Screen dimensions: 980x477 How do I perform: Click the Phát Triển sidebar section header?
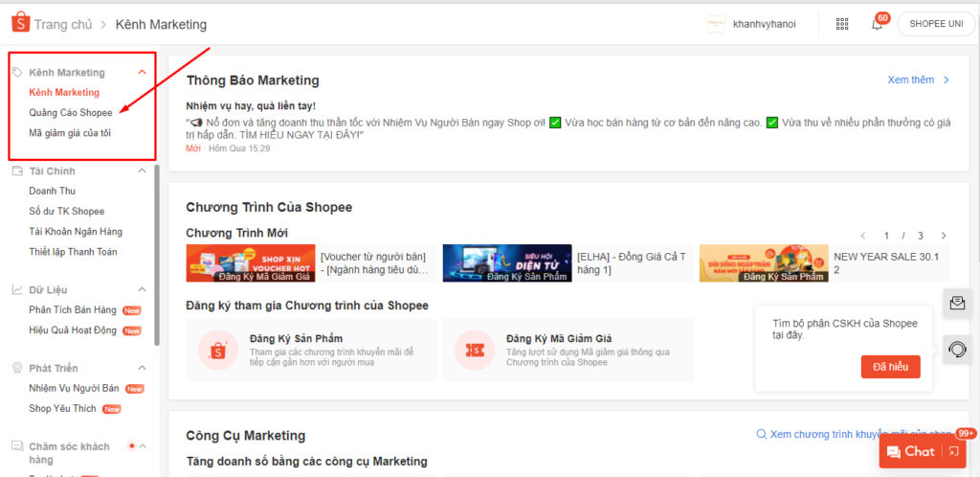[54, 368]
